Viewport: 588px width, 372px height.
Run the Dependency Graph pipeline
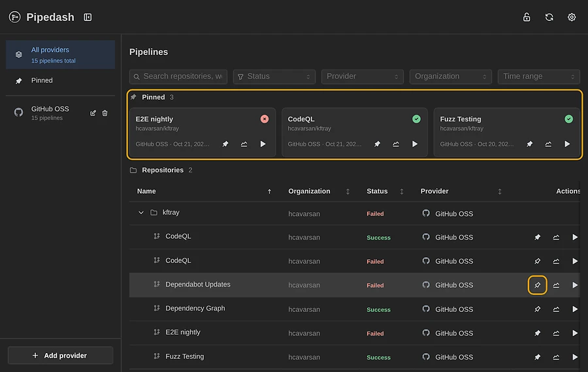pyautogui.click(x=574, y=309)
